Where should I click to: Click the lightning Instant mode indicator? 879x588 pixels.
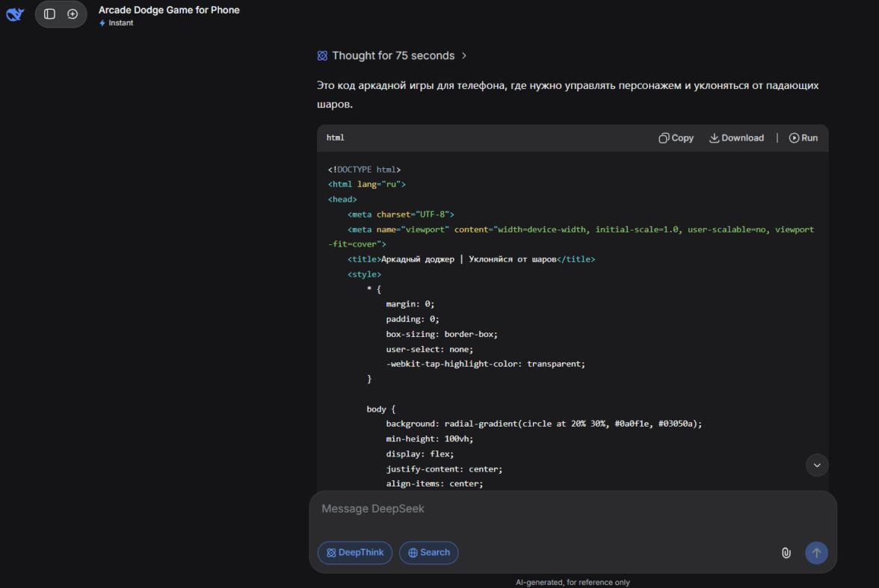coord(116,23)
